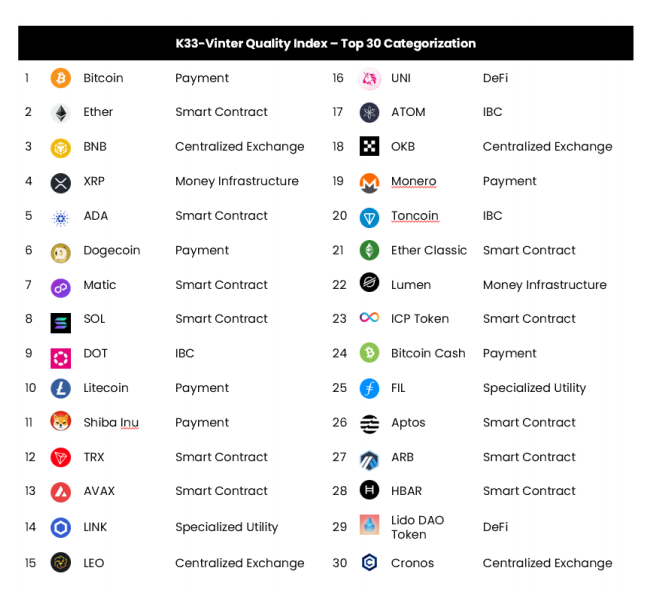Viewport: 672px width, 604px height.
Task: Click the blue FIL logo icon
Action: (x=369, y=388)
